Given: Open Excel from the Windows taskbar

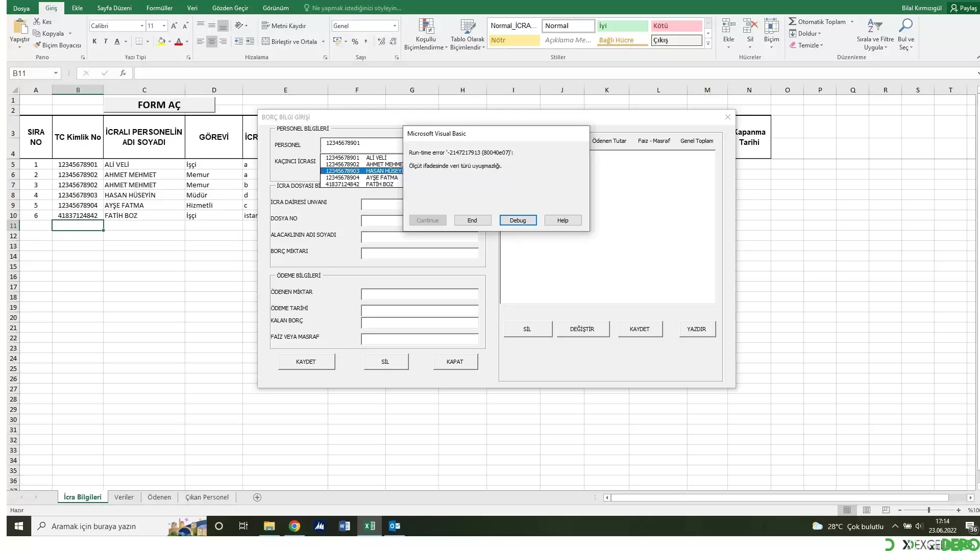Looking at the screenshot, I should [369, 526].
